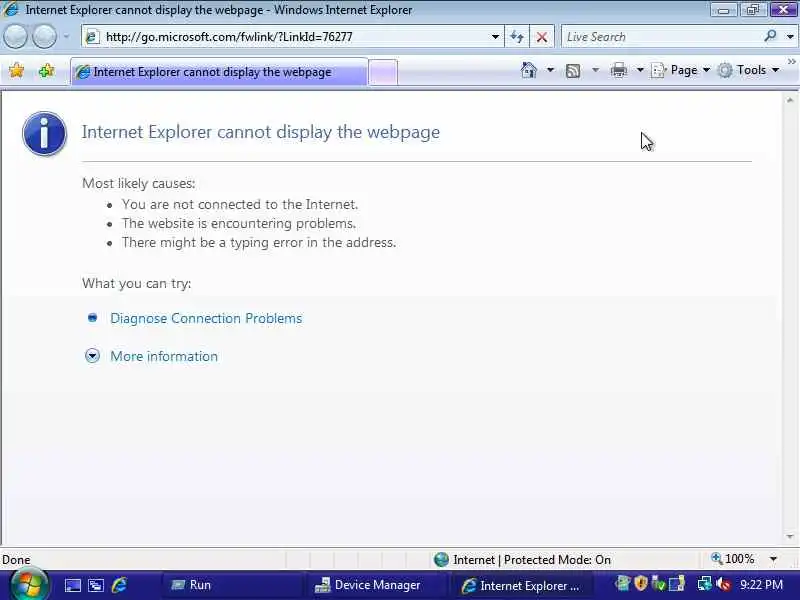
Task: Expand the address bar history dropdown
Action: (x=495, y=37)
